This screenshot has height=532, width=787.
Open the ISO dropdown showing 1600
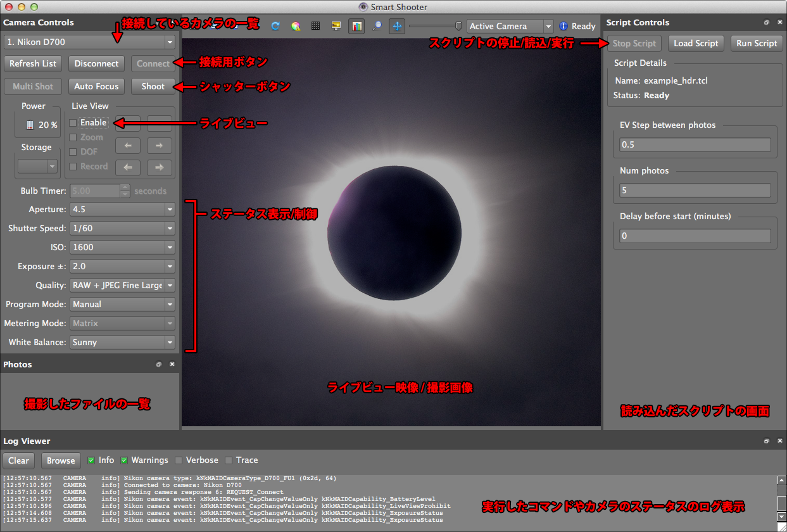[123, 247]
